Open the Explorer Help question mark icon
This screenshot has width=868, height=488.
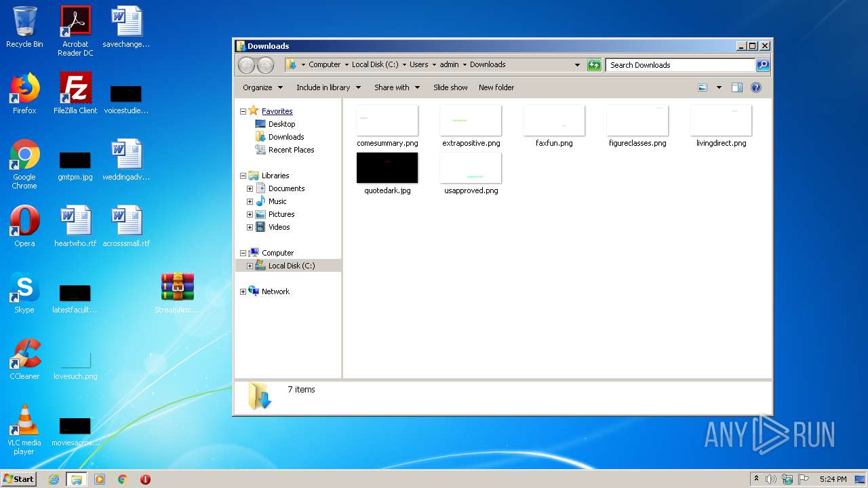pos(756,87)
